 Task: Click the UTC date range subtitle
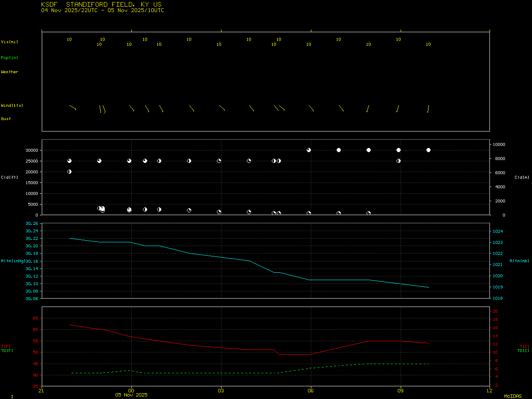[103, 10]
